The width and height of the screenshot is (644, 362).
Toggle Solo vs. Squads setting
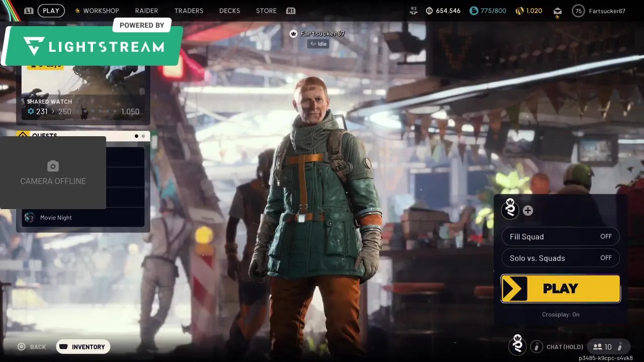560,258
